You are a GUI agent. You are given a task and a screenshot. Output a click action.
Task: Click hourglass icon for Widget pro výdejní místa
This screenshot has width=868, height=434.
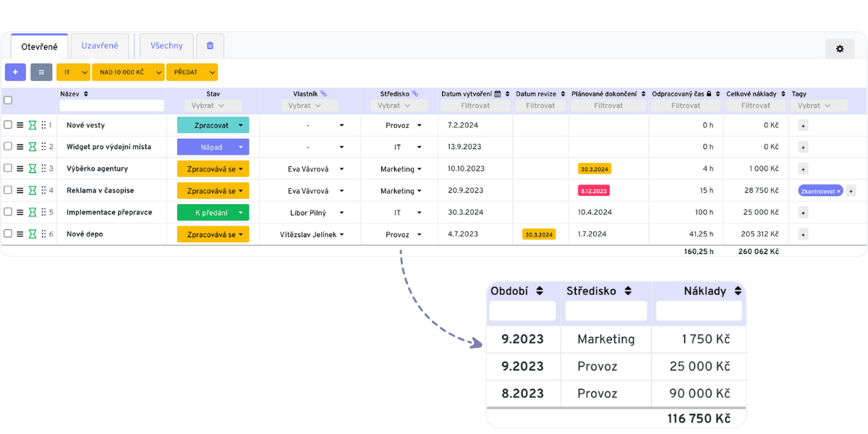click(33, 147)
